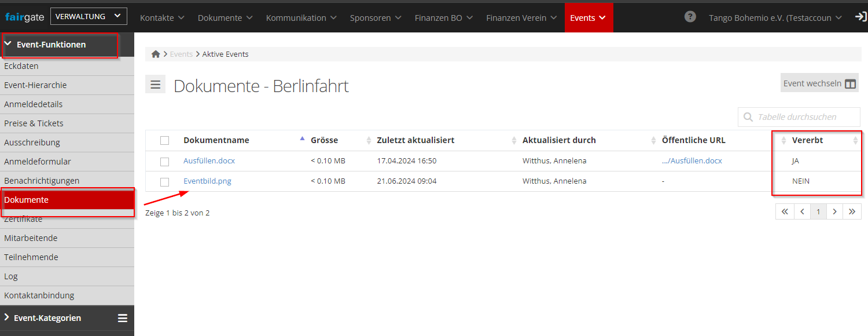Click Event-Kategorien list menu icon
The height and width of the screenshot is (336, 868).
(123, 318)
